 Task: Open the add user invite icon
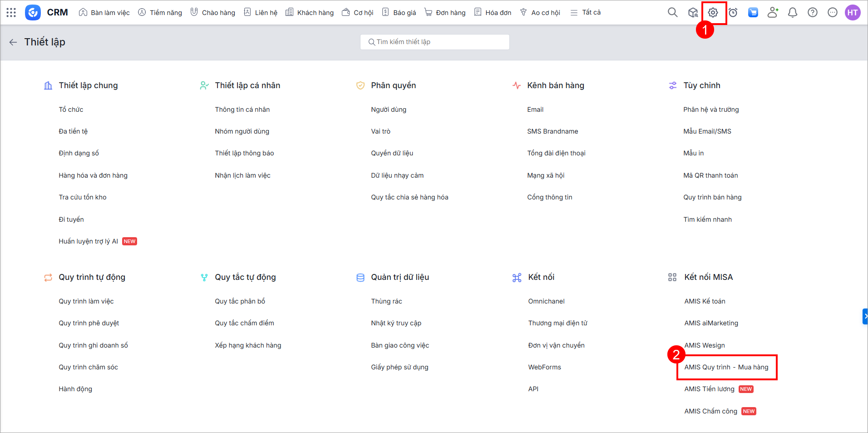pyautogui.click(x=773, y=13)
